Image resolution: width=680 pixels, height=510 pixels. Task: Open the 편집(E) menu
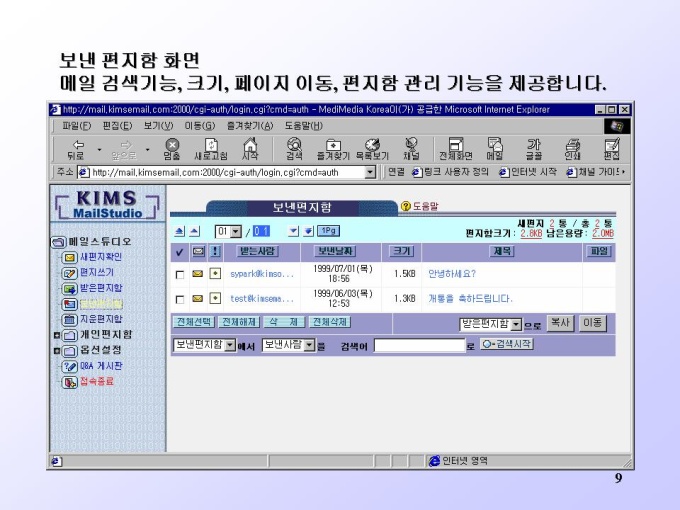click(x=117, y=126)
